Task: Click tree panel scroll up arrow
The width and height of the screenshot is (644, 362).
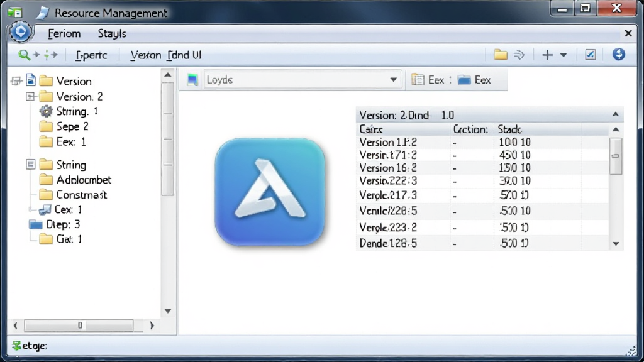Action: tap(167, 75)
